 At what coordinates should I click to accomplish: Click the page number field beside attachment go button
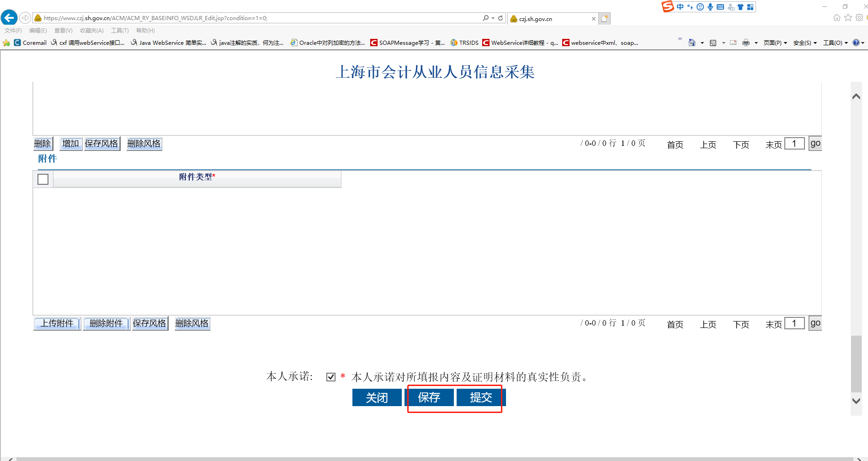(794, 323)
